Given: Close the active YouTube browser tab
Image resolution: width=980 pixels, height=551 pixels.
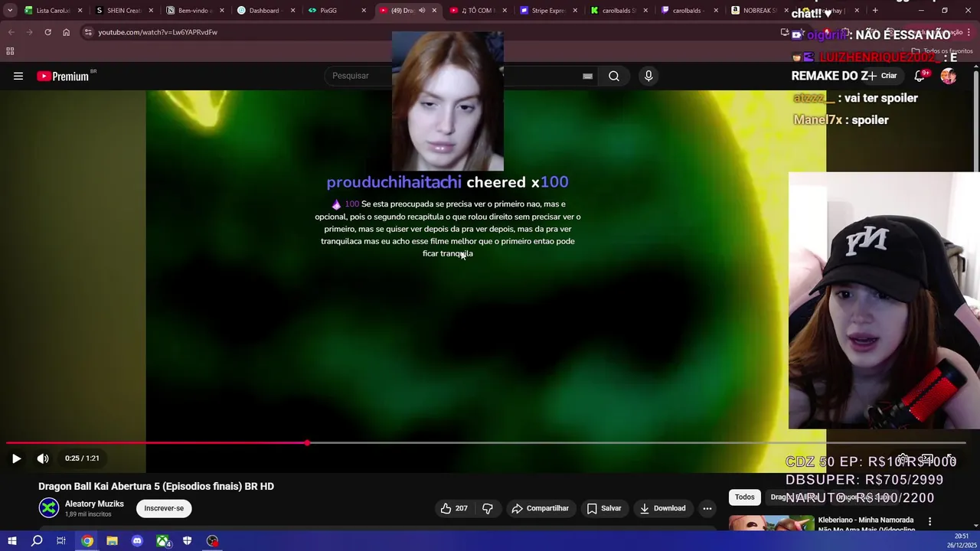Looking at the screenshot, I should tap(434, 11).
